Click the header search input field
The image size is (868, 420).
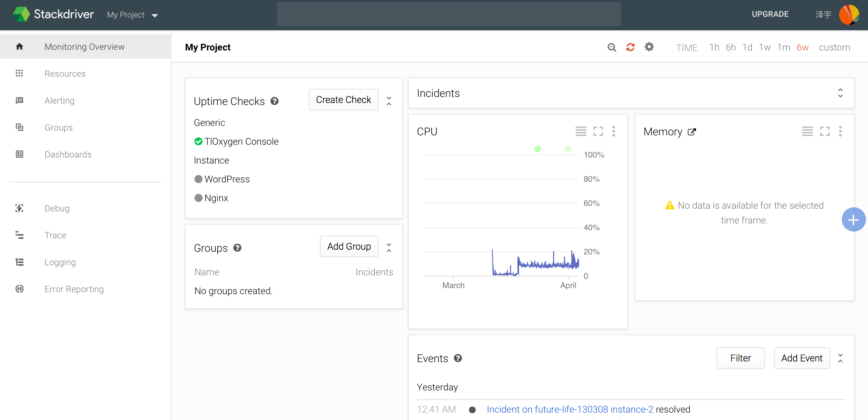[x=449, y=14]
